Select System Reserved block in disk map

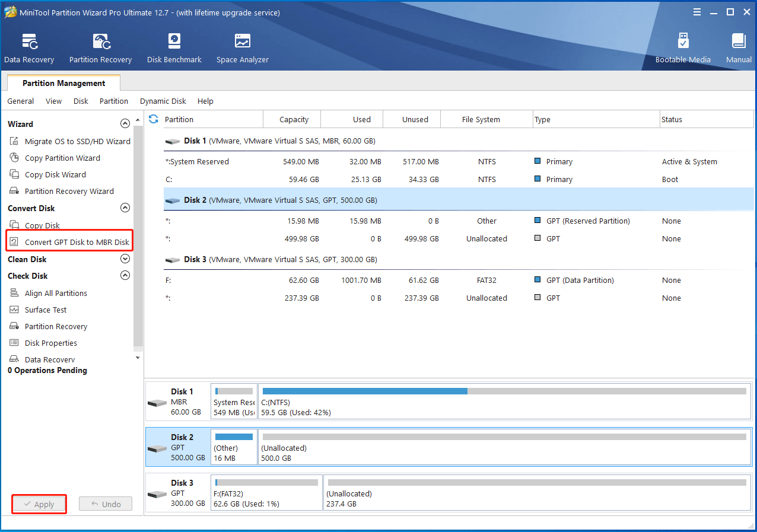pyautogui.click(x=234, y=402)
